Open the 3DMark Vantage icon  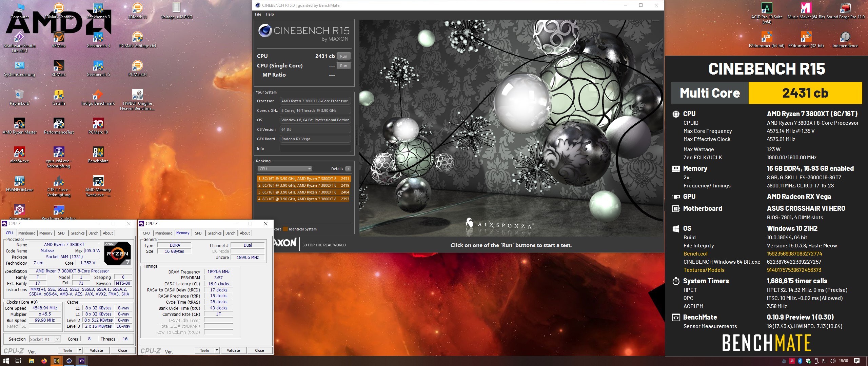(59, 11)
